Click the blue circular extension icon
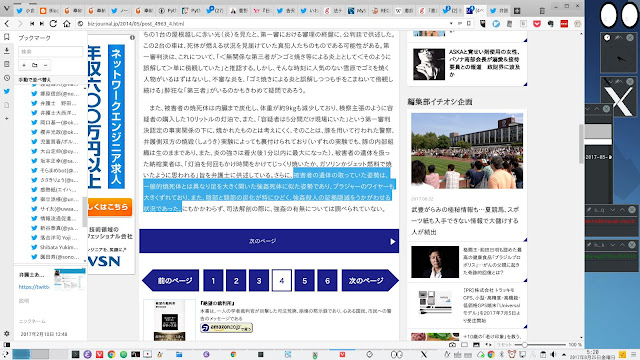 coord(496,24)
